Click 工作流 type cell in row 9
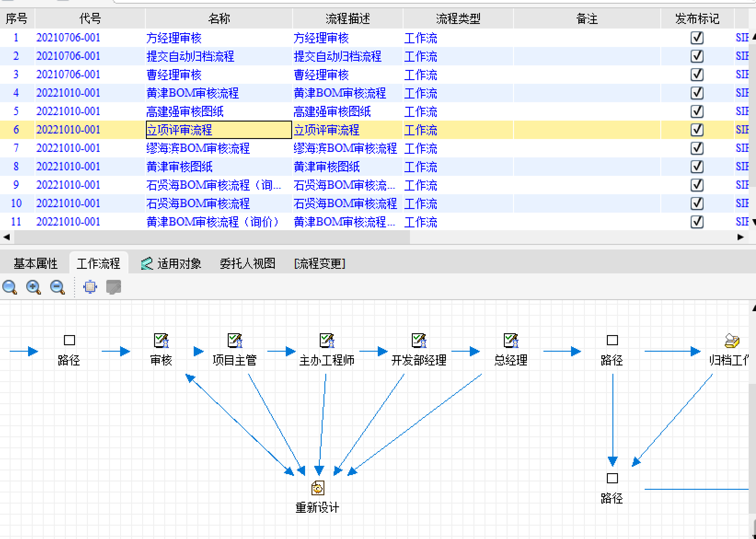This screenshot has width=756, height=539. 458,185
